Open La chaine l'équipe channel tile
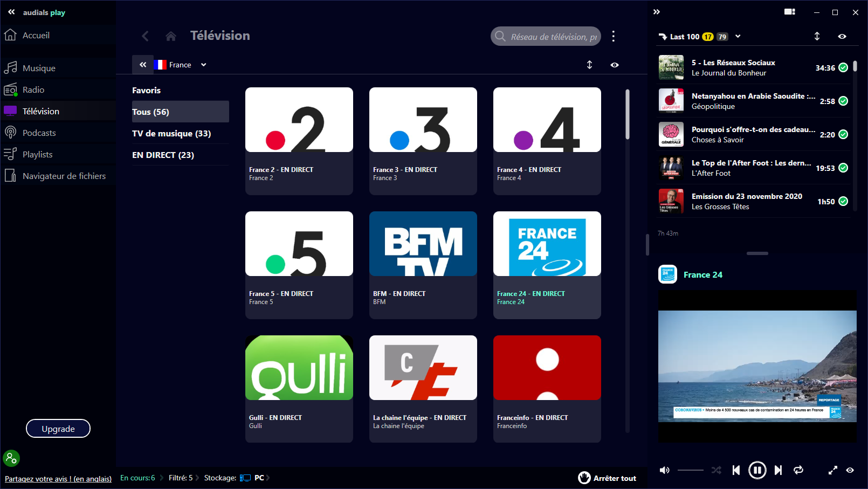 click(423, 389)
